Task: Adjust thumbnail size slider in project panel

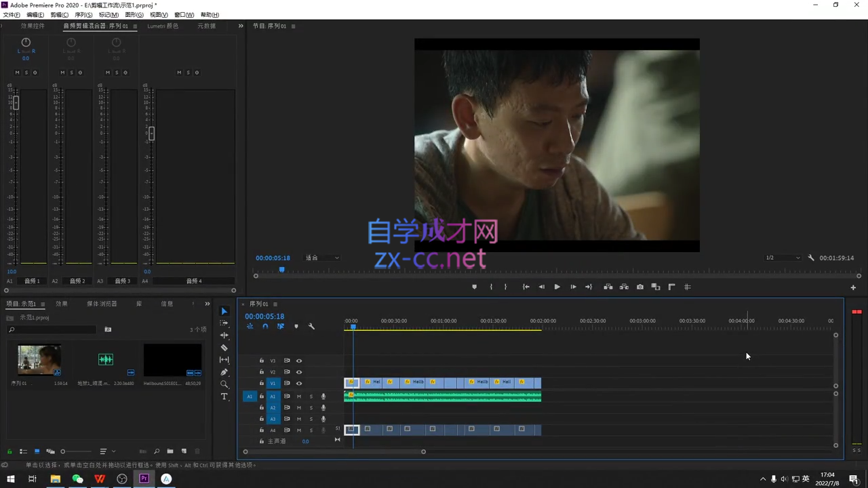Action: click(x=63, y=451)
